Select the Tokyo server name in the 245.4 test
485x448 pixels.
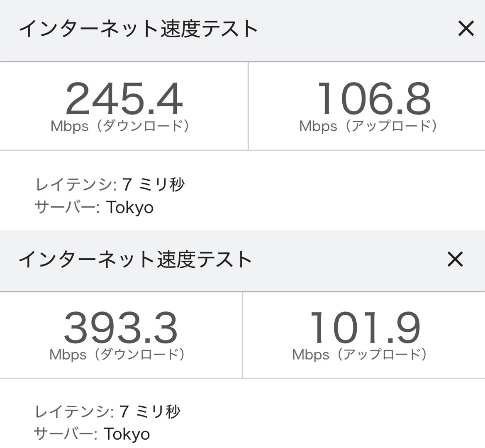130,207
